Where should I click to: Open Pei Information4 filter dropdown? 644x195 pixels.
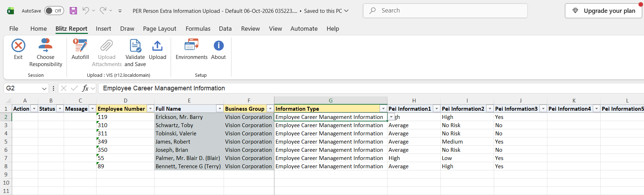tap(596, 109)
